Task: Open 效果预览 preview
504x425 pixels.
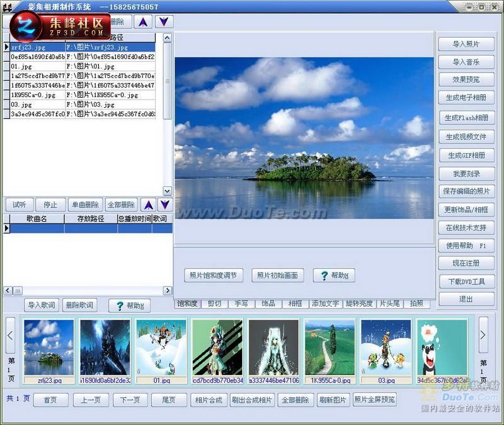Action: pyautogui.click(x=466, y=80)
